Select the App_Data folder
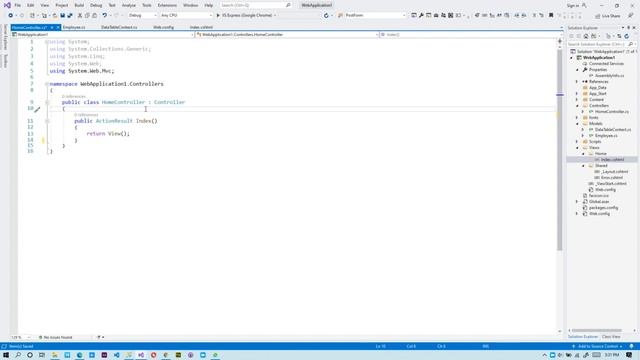640x360 pixels. (x=597, y=88)
